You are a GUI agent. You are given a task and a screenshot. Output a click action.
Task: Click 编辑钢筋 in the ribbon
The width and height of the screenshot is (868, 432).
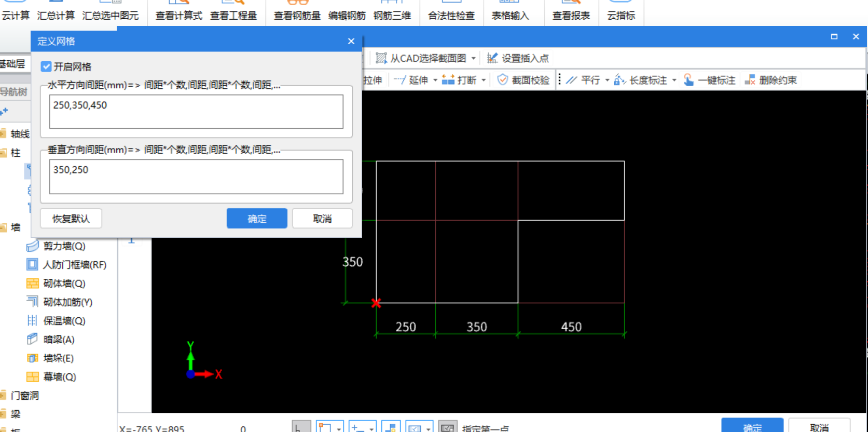coord(347,15)
